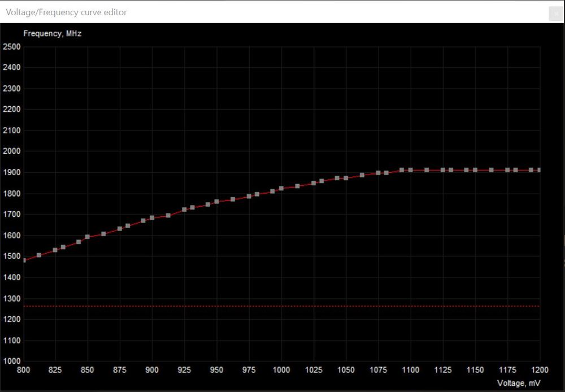Select the curve point at 900 mV

pos(152,217)
